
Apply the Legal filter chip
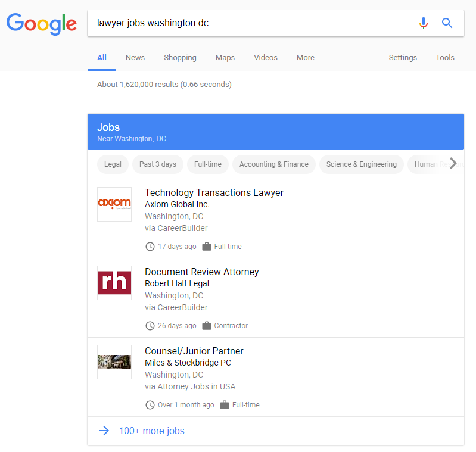coord(113,164)
